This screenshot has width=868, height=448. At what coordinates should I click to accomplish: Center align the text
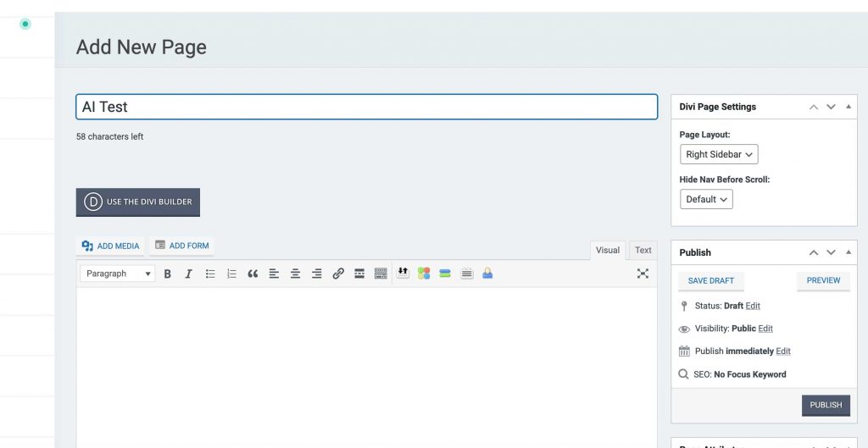coord(295,274)
